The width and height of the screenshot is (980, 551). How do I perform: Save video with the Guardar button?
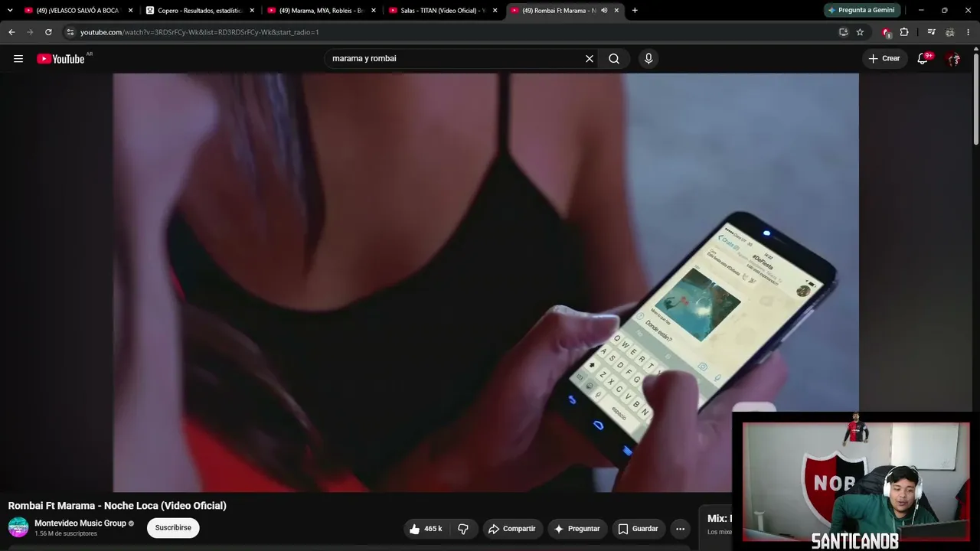point(639,529)
